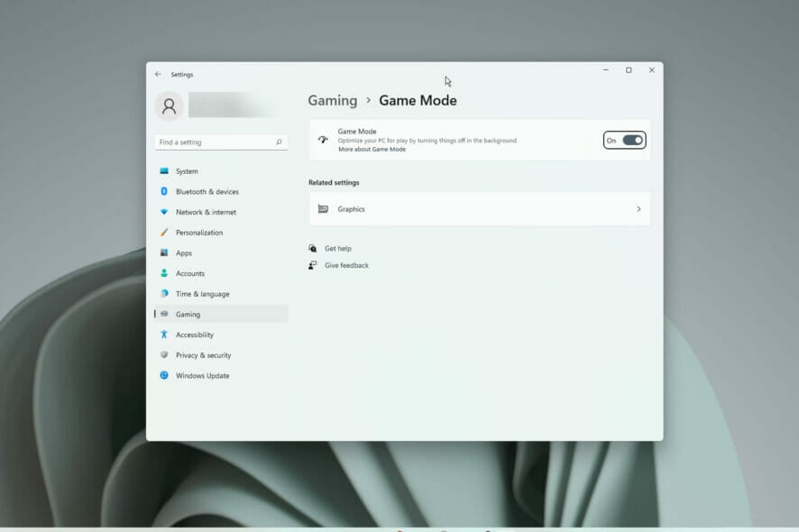Click the Windows Update icon
799x532 pixels.
[x=164, y=375]
